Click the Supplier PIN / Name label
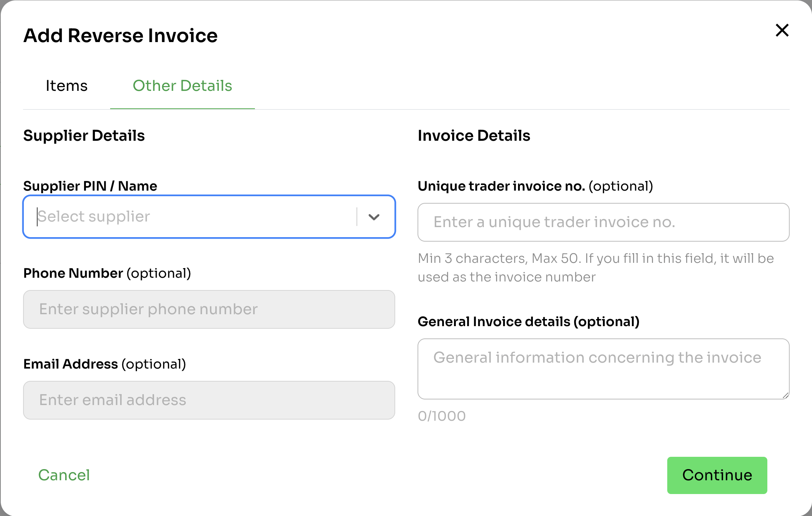This screenshot has height=516, width=812. click(90, 186)
